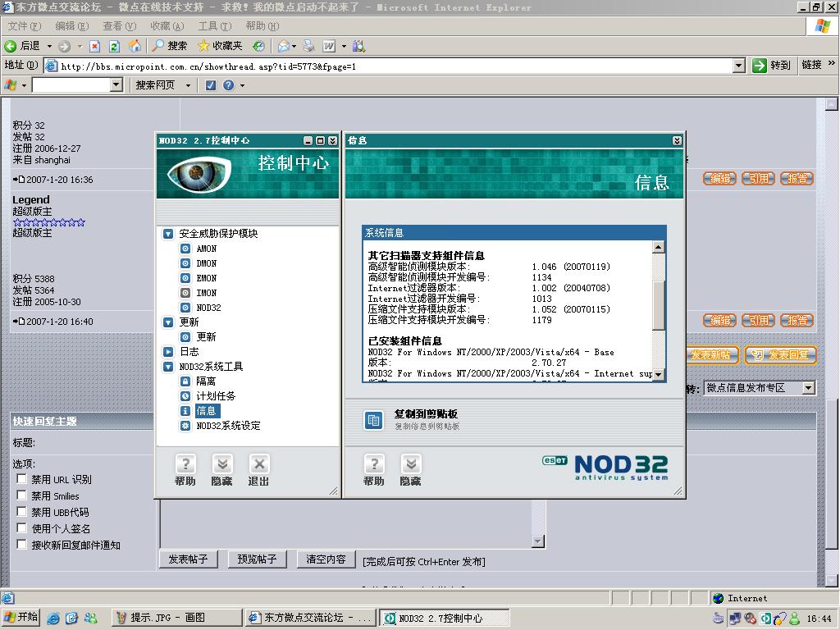Click 退出 exit icon in control center
Screen dimensions: 840x630
pyautogui.click(x=258, y=463)
